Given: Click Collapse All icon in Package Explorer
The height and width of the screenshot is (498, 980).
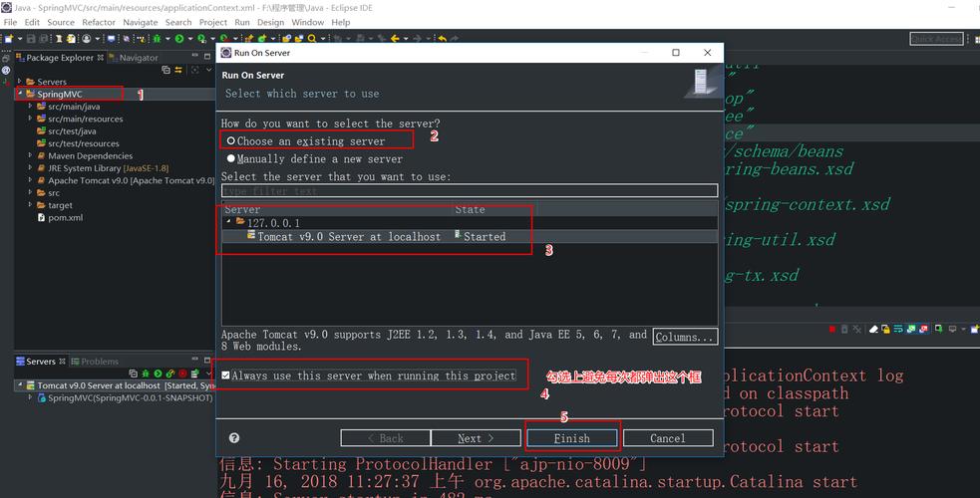Looking at the screenshot, I should tap(165, 70).
